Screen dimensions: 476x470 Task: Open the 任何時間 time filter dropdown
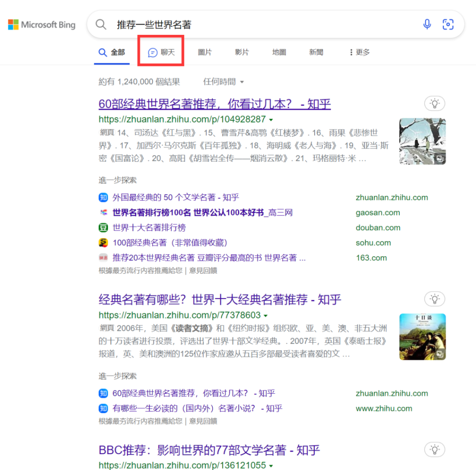[224, 82]
